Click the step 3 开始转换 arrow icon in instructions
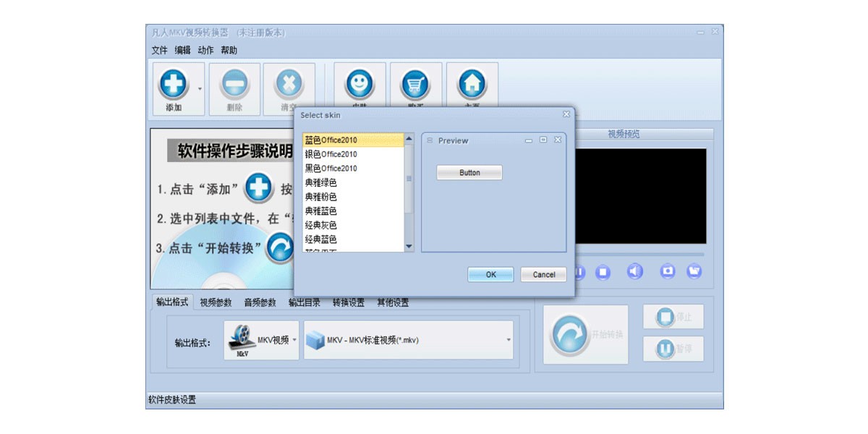 (x=280, y=247)
